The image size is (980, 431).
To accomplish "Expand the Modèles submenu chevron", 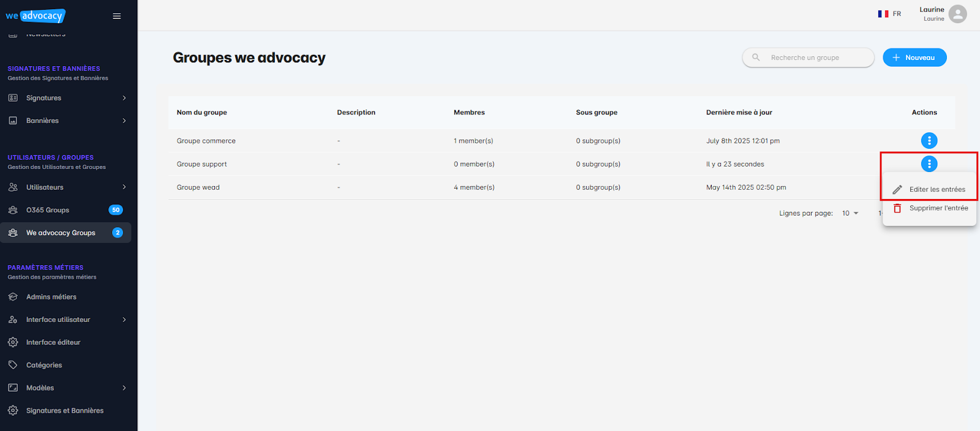I will [124, 388].
